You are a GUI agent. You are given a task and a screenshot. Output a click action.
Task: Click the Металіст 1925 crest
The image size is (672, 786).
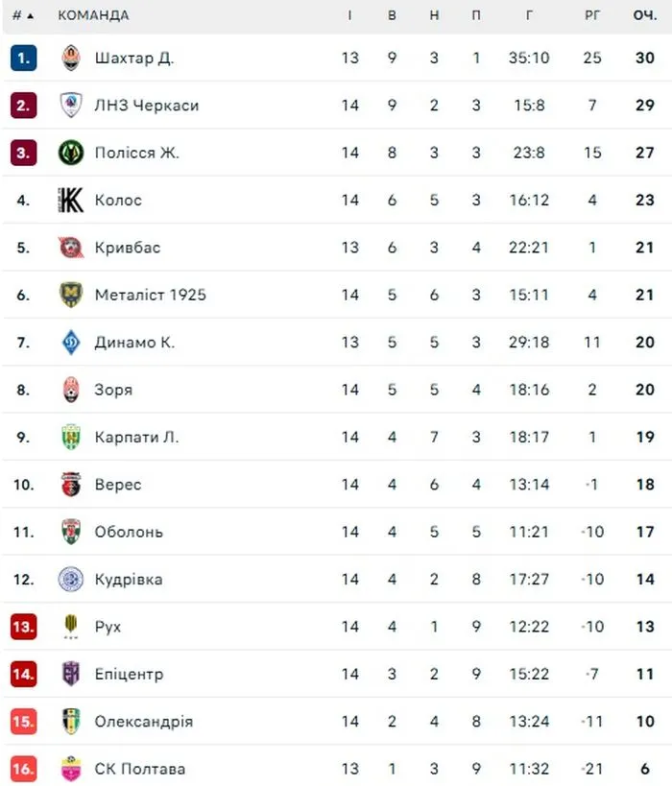tap(71, 295)
